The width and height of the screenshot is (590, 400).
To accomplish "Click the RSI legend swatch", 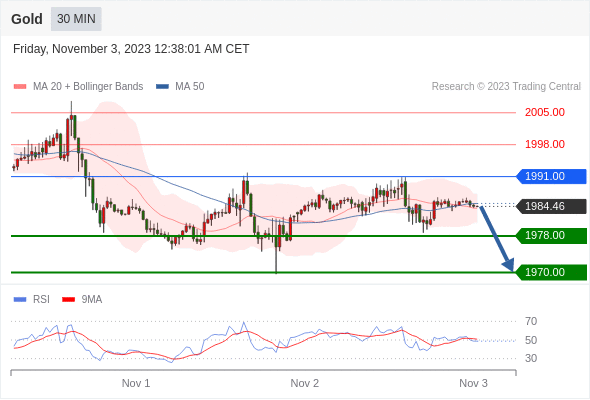I will [x=20, y=300].
